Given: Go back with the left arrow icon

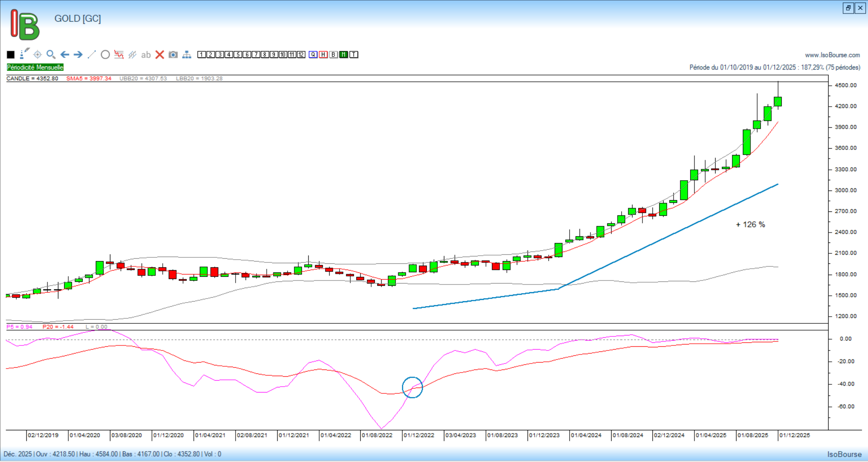Looking at the screenshot, I should pyautogui.click(x=65, y=55).
